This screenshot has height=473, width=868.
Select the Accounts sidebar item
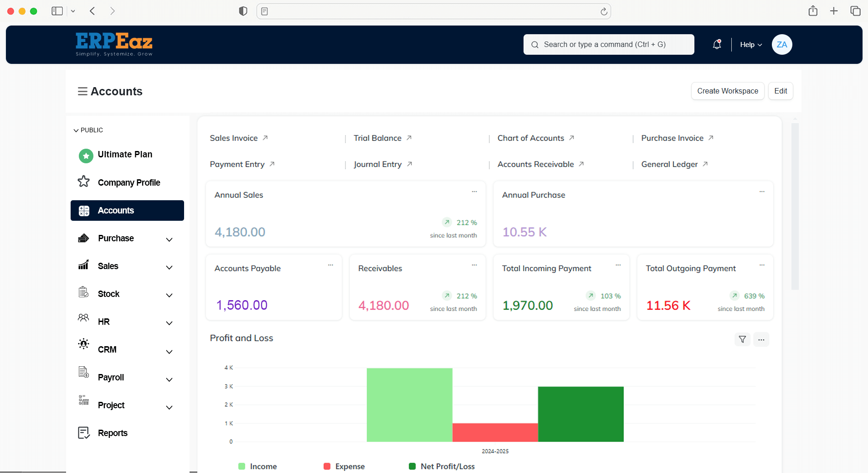coord(127,210)
